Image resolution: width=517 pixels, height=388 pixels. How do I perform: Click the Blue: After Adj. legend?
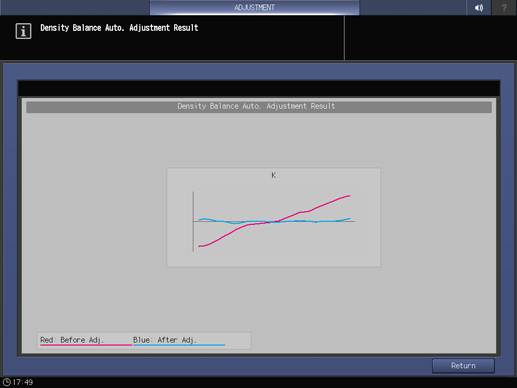(165, 340)
